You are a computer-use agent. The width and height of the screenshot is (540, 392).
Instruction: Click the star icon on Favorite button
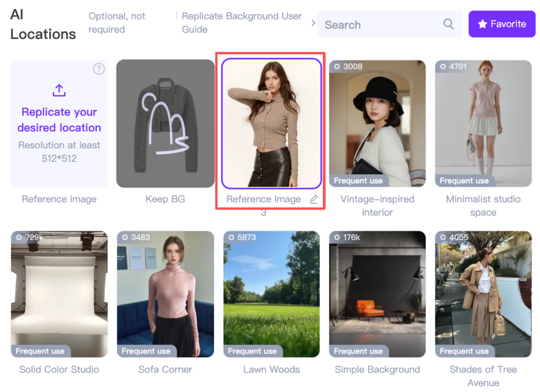(482, 24)
